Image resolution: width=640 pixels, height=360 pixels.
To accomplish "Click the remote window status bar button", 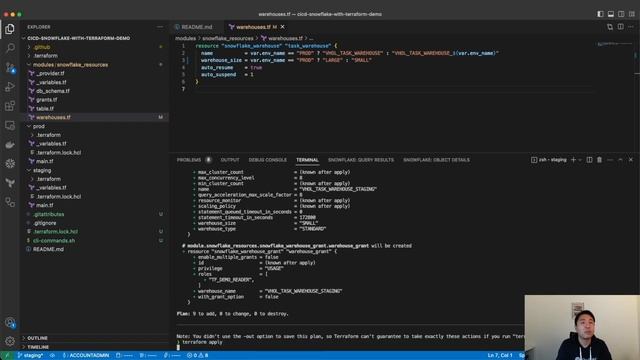I will click(7, 356).
